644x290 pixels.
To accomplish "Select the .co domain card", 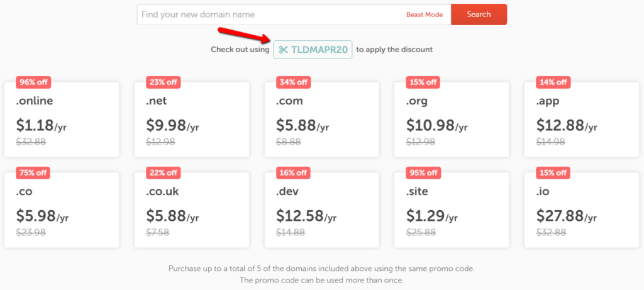I will (x=62, y=209).
